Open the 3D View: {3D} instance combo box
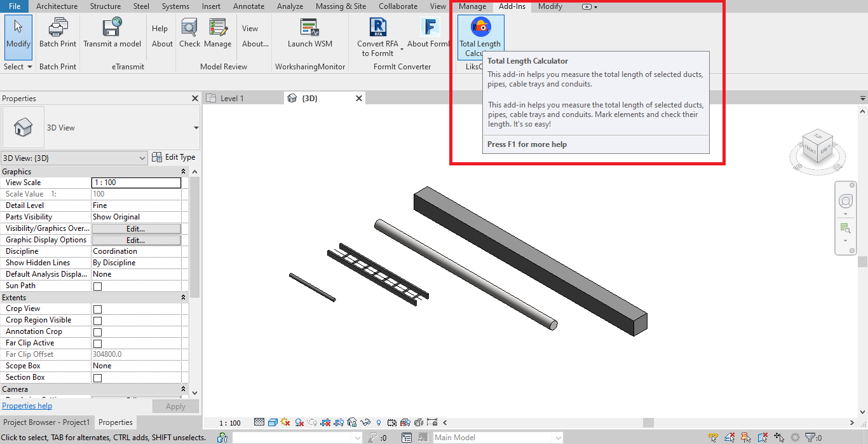Viewport: 868px width, 444px height. click(x=74, y=158)
